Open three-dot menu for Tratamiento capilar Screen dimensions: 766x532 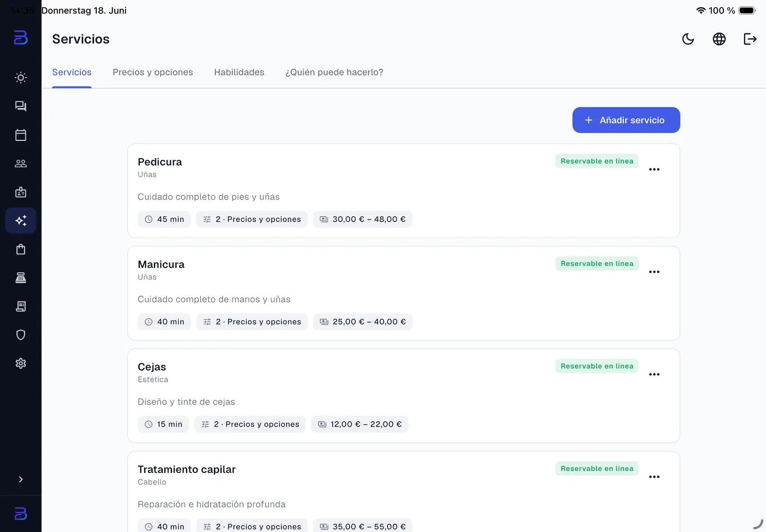[654, 477]
